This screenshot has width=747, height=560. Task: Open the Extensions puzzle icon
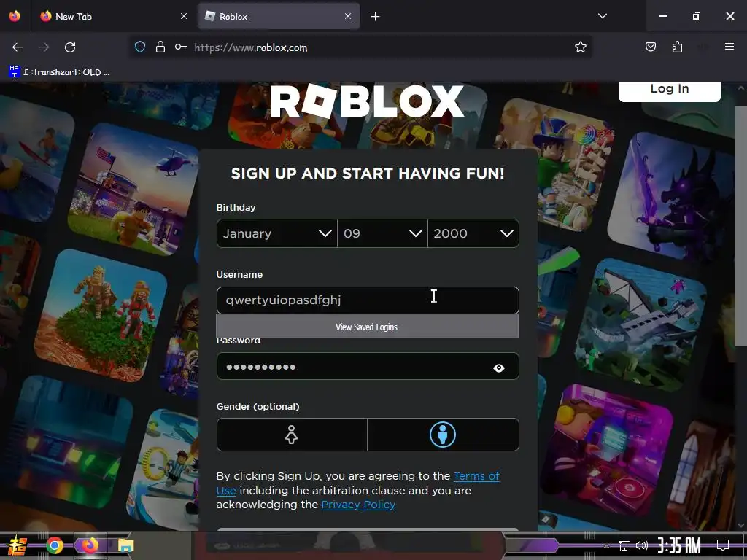click(677, 47)
